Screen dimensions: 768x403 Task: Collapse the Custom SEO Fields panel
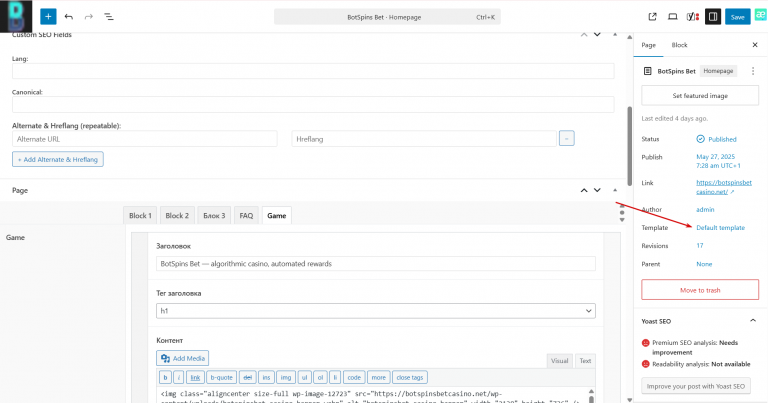pyautogui.click(x=615, y=35)
